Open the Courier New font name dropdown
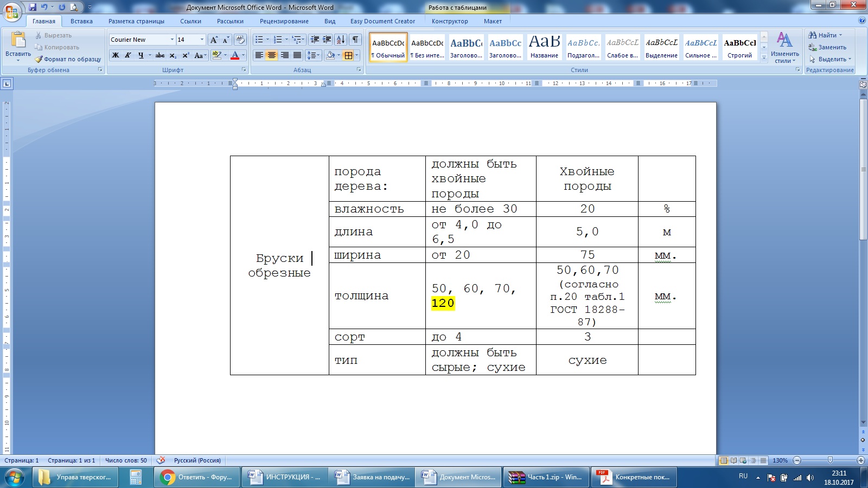 click(x=172, y=40)
